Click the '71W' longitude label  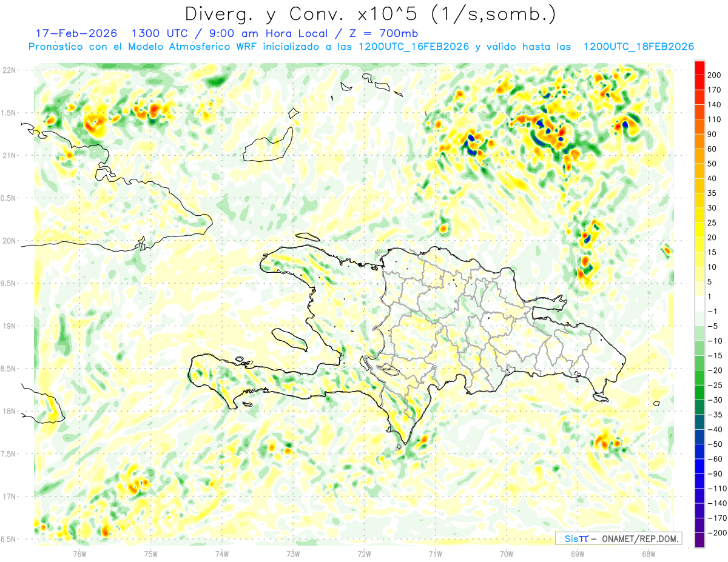click(435, 554)
